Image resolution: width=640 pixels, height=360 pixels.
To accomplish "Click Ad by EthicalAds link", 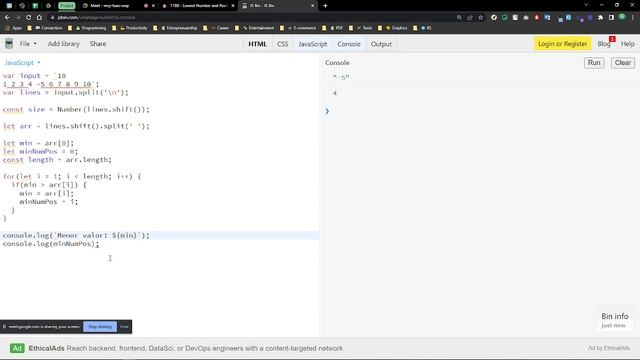I will [x=609, y=348].
